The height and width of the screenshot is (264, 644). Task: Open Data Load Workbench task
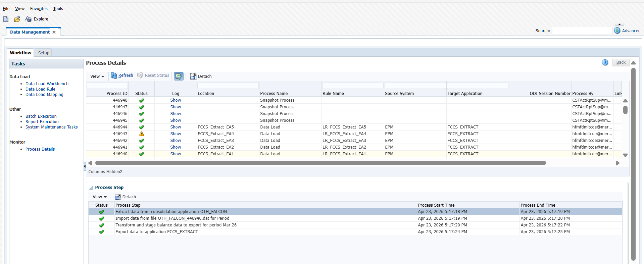[x=47, y=84]
